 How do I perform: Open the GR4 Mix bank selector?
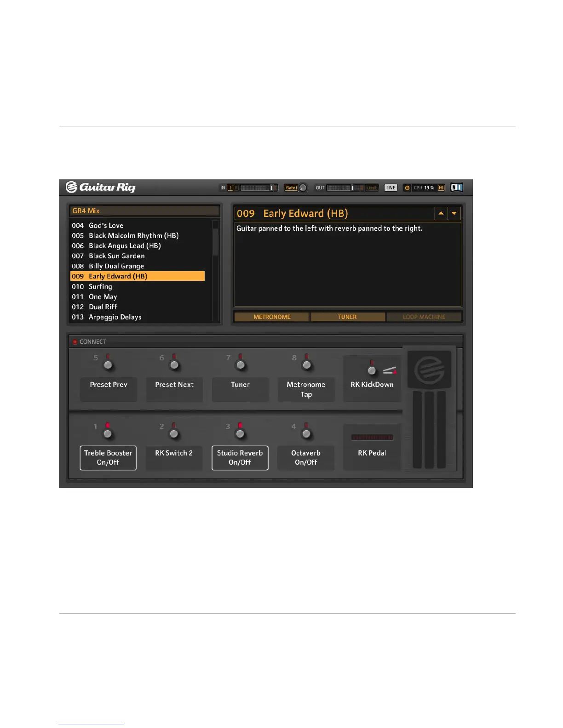click(x=144, y=211)
